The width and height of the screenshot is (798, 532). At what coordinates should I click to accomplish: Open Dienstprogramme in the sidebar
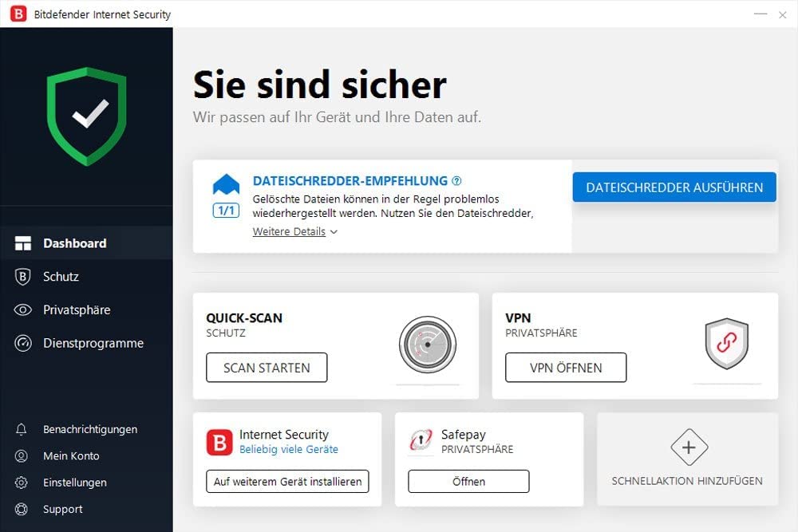86,343
